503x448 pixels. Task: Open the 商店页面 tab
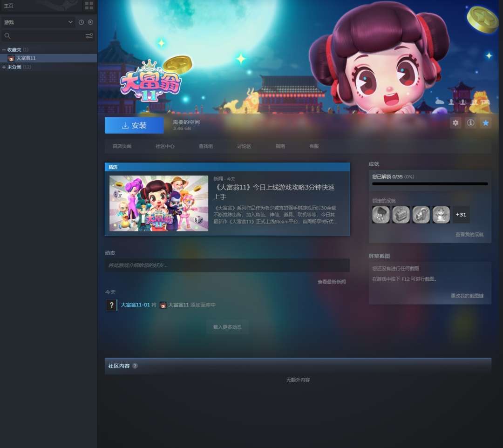(x=122, y=146)
